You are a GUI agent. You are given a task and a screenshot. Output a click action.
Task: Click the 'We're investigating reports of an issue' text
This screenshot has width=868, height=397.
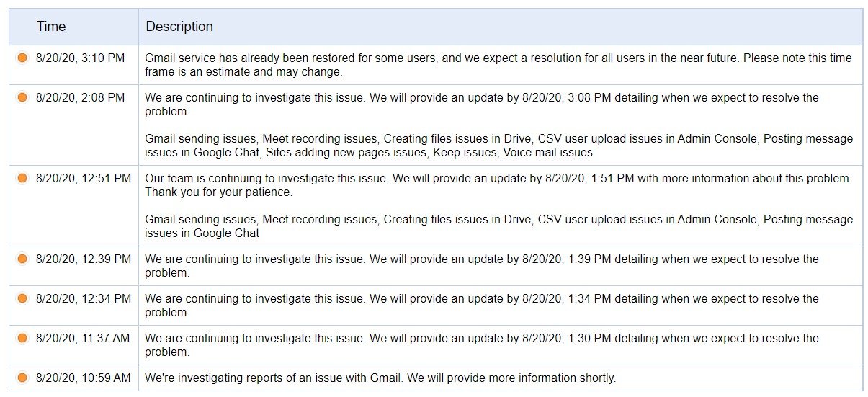(x=380, y=378)
